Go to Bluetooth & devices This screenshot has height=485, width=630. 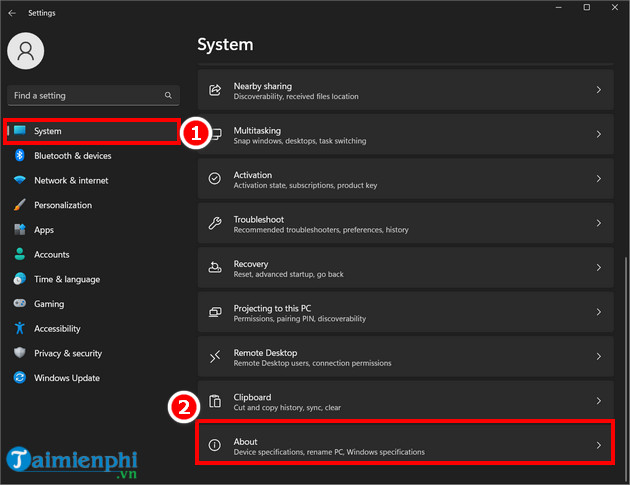(x=92, y=156)
